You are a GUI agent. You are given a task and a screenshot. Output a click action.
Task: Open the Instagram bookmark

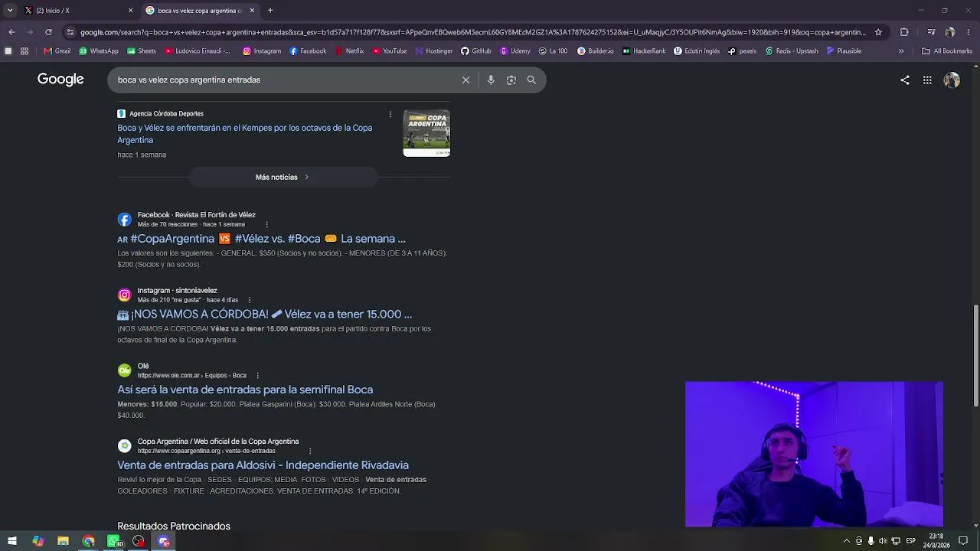(262, 51)
